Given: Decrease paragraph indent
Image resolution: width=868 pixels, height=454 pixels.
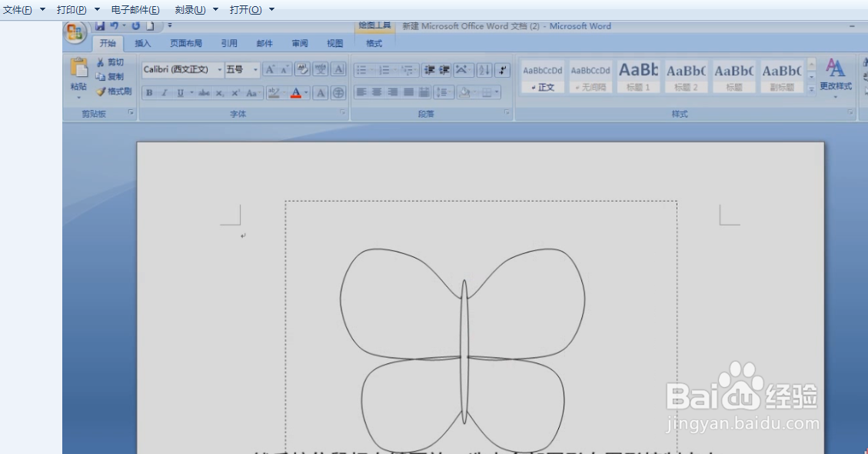Looking at the screenshot, I should [x=429, y=70].
